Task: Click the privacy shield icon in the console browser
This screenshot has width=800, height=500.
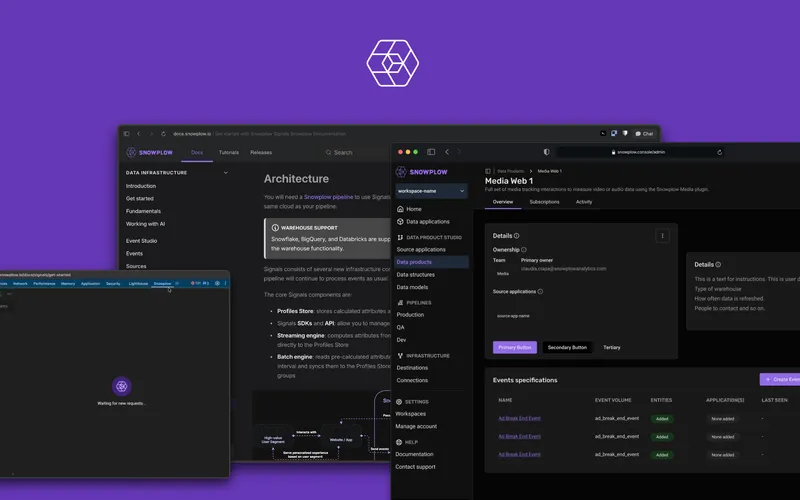Action: tap(546, 152)
